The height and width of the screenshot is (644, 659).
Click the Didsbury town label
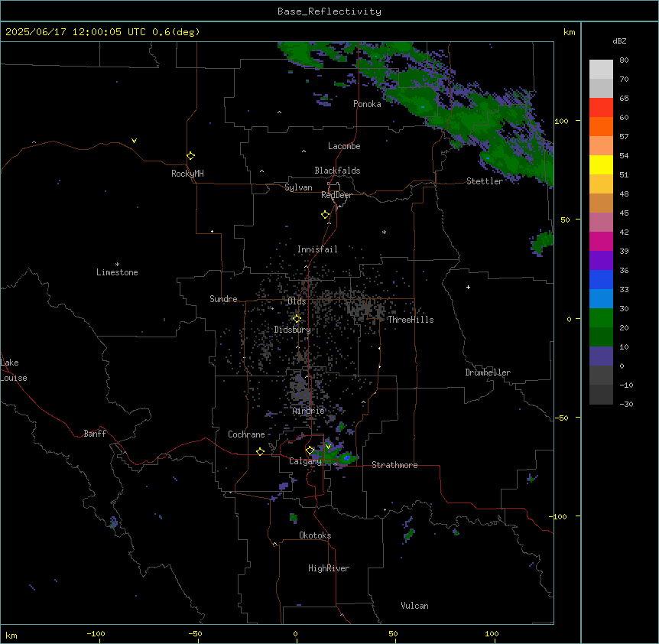click(x=293, y=330)
